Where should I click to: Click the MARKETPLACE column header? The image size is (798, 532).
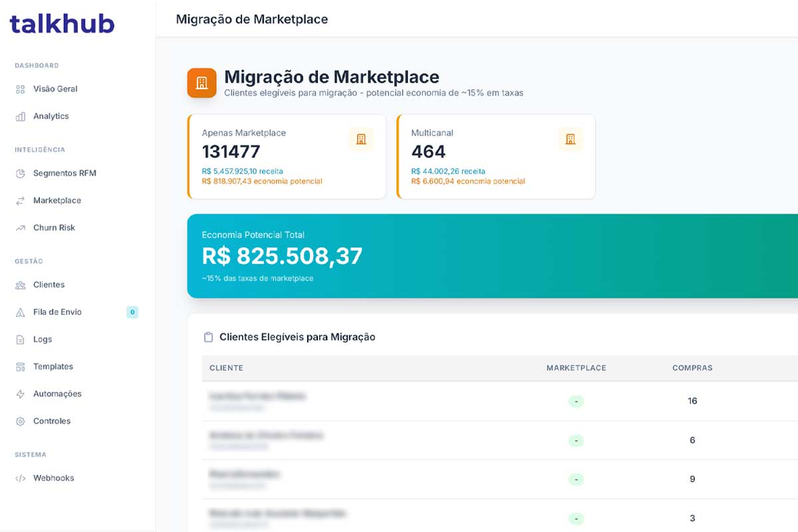pos(577,368)
